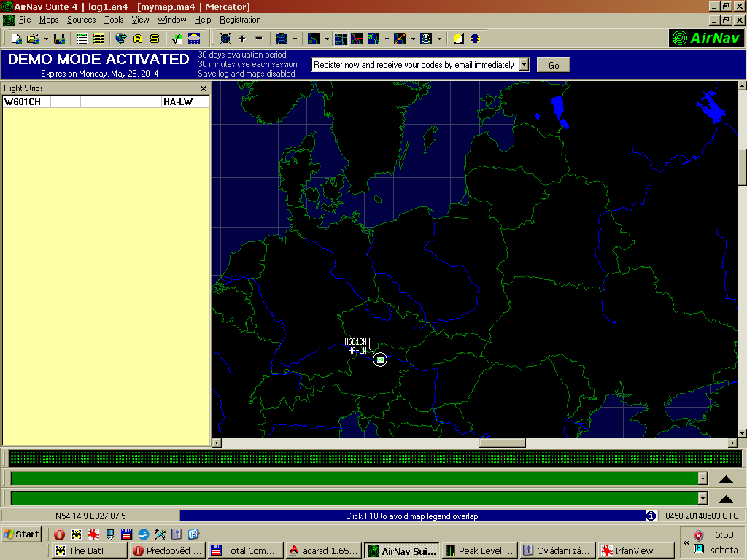The width and height of the screenshot is (747, 560).
Task: Select the HA-LW registration cell
Action: point(185,101)
